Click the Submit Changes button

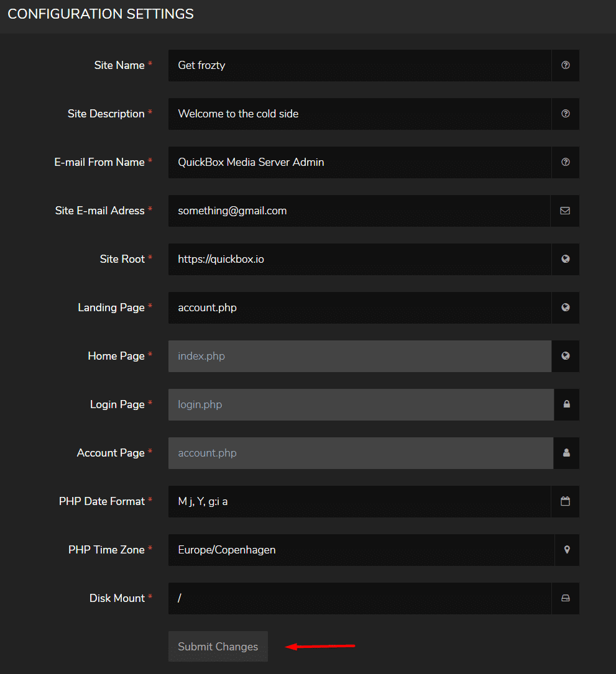pos(218,647)
